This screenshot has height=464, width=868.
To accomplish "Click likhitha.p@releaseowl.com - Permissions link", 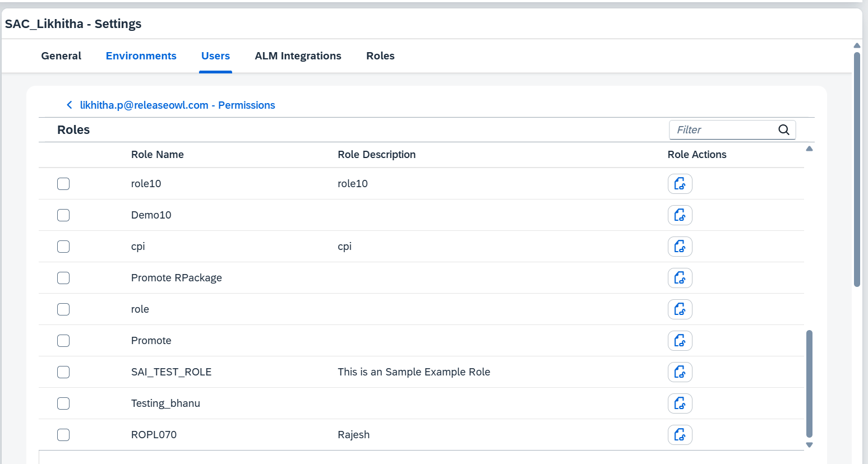I will (177, 105).
